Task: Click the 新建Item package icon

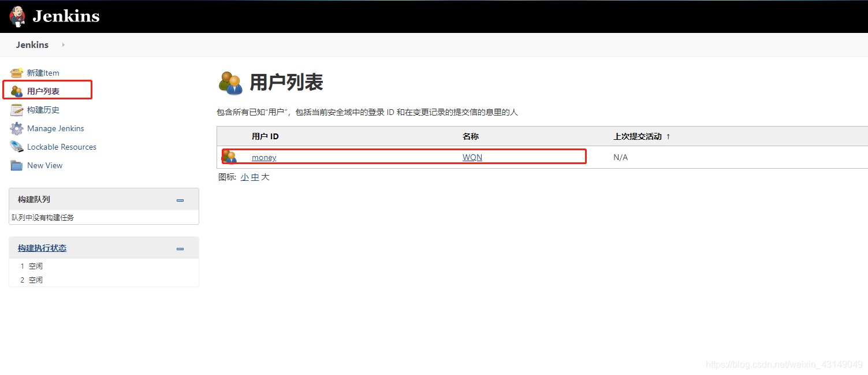Action: 17,73
